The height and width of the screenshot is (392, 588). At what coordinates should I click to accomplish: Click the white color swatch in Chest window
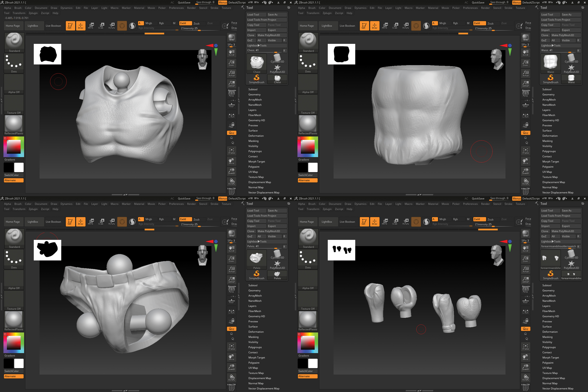[19, 167]
